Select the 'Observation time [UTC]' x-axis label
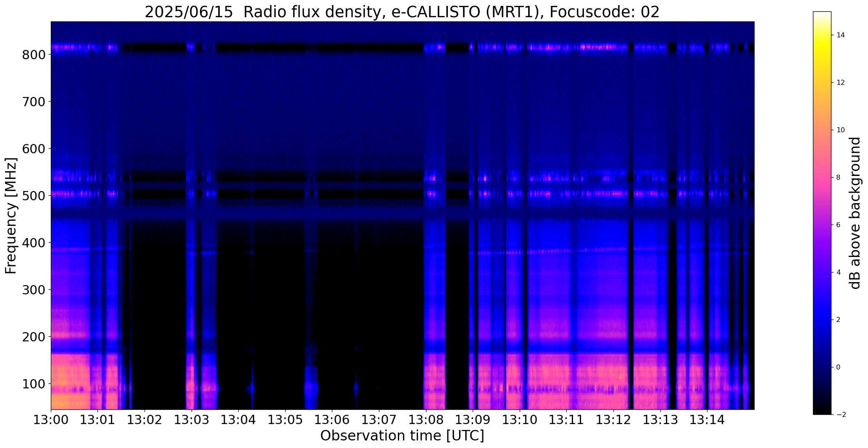The image size is (868, 448). point(402,436)
